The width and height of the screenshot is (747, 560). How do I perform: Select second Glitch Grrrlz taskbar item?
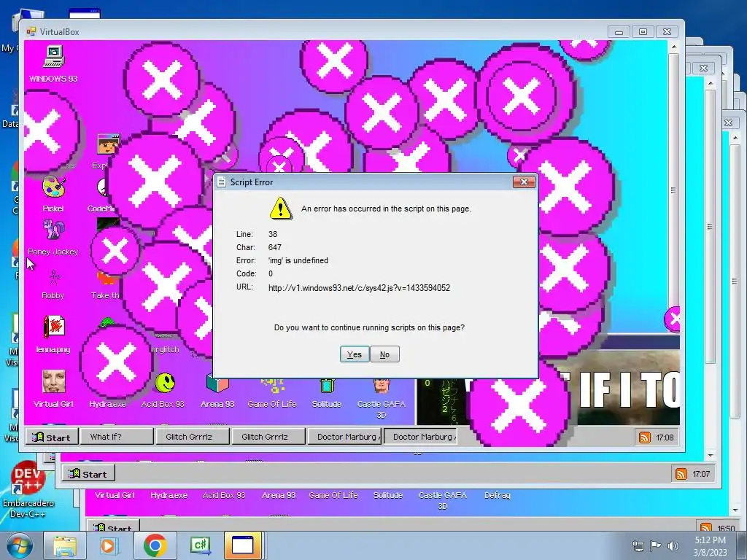[x=268, y=437]
